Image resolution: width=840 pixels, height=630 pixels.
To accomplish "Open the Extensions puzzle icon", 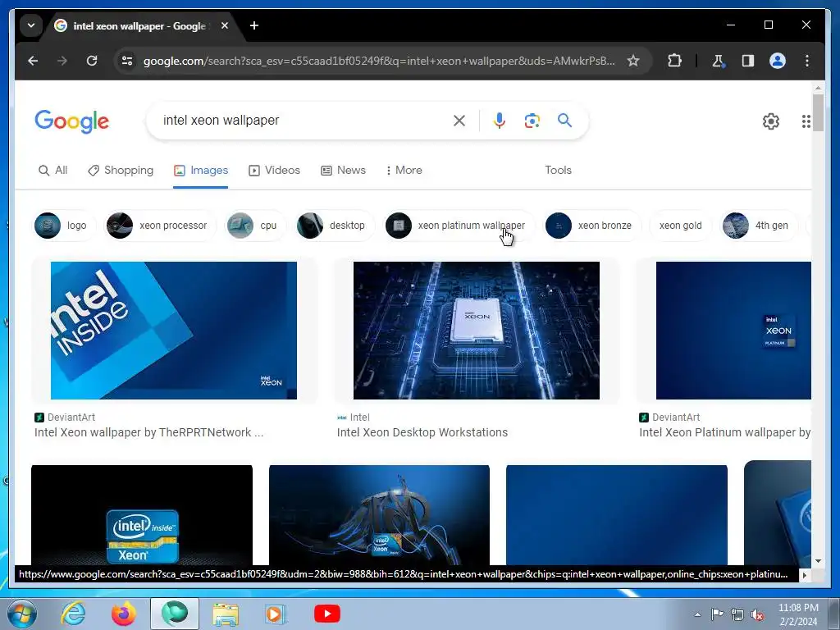I will [x=674, y=61].
